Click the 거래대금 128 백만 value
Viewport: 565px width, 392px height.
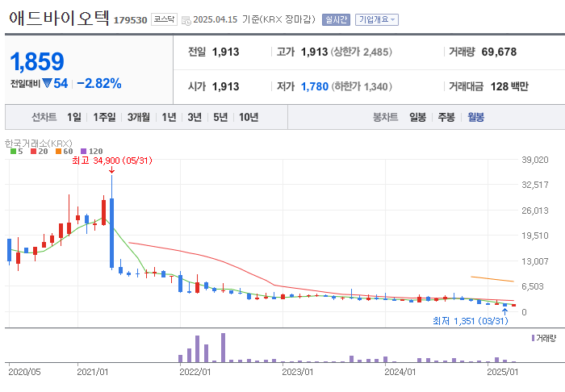509,86
